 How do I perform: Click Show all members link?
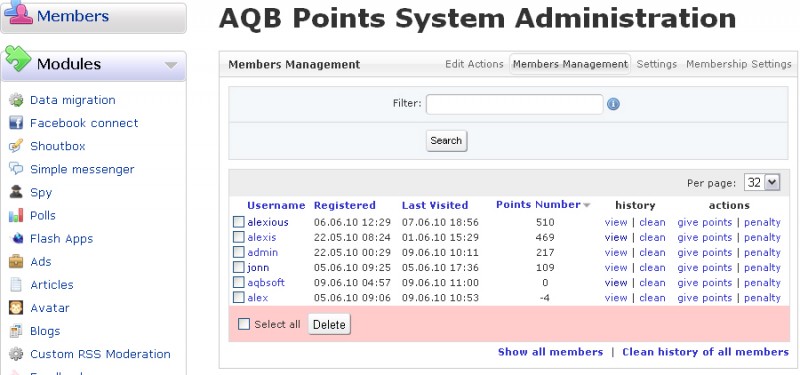point(550,352)
